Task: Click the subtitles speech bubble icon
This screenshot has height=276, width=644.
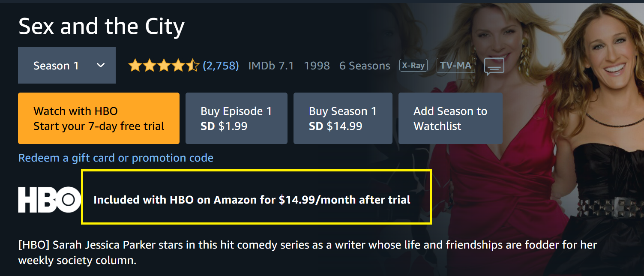Action: tap(494, 66)
